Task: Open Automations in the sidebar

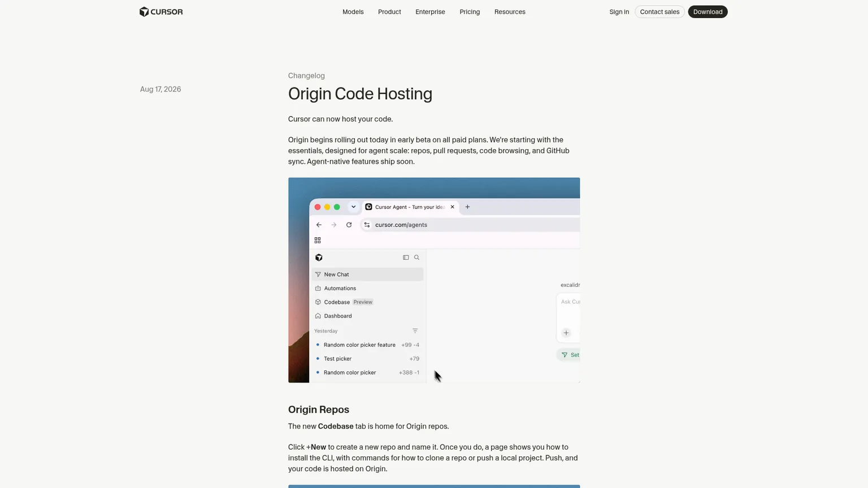Action: (x=367, y=288)
